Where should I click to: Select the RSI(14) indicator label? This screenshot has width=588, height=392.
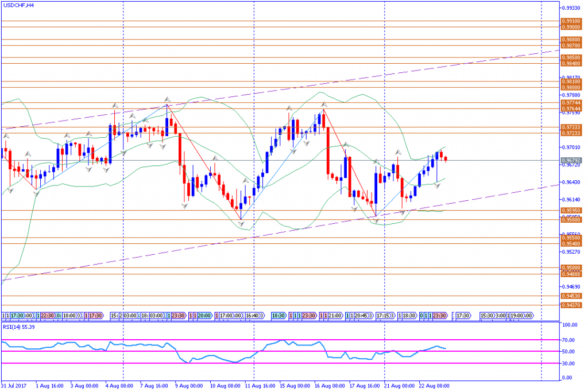pyautogui.click(x=19, y=327)
